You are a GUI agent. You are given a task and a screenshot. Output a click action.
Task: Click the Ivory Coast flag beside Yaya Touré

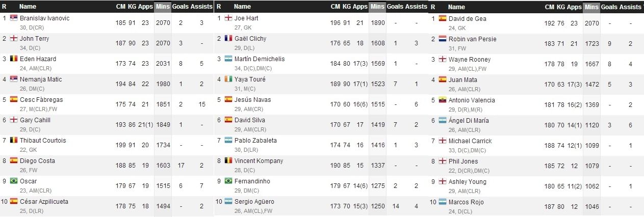tap(228, 79)
